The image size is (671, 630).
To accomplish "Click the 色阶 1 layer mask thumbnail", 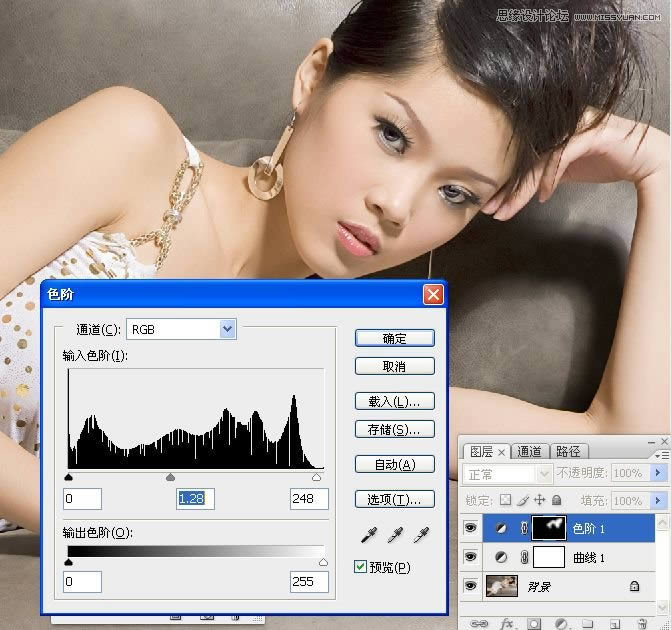I will (x=549, y=528).
